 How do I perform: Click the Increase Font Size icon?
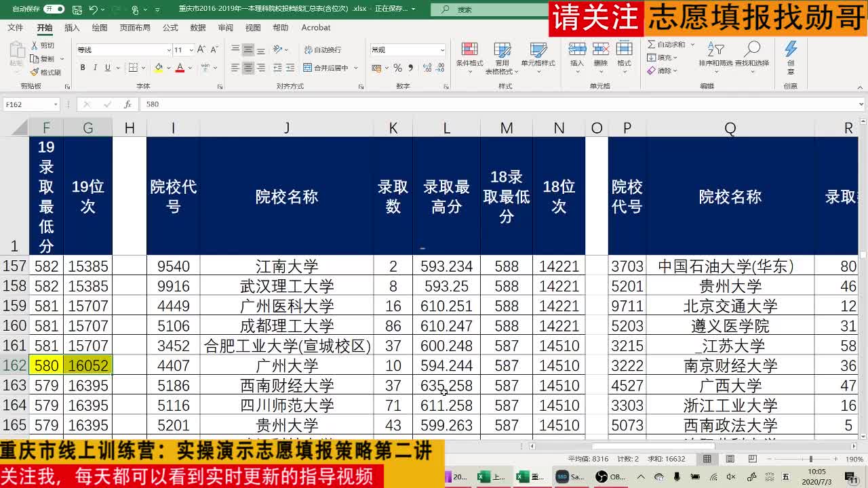tap(203, 49)
